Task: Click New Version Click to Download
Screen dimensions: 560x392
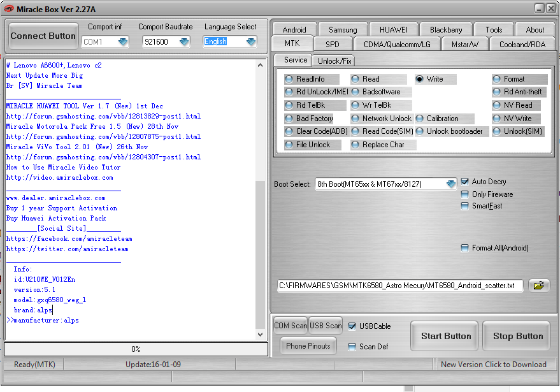Action: click(x=493, y=365)
